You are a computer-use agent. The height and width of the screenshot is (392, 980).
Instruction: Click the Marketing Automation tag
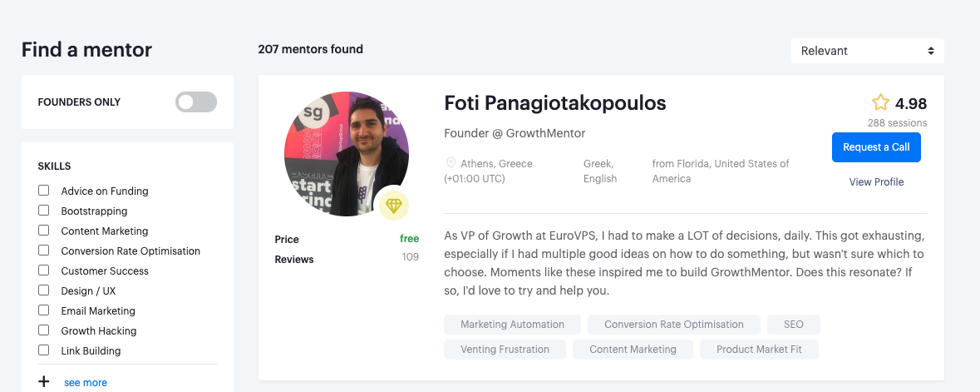coord(512,325)
